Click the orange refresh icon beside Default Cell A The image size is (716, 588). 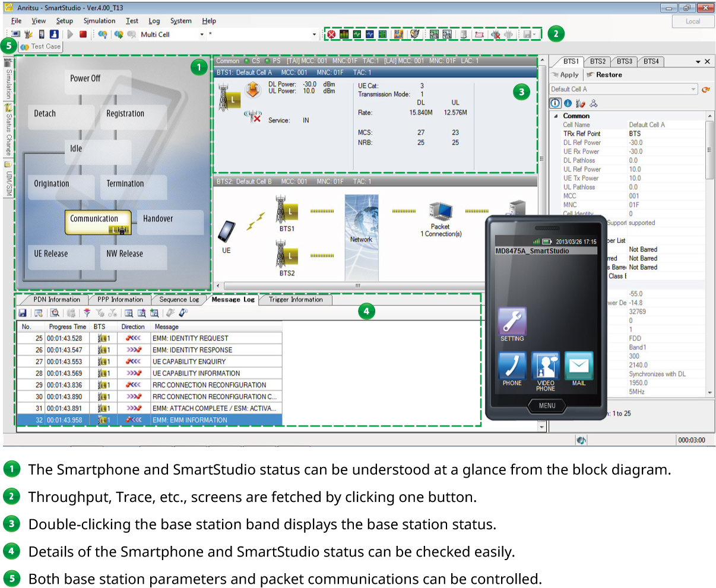(706, 90)
